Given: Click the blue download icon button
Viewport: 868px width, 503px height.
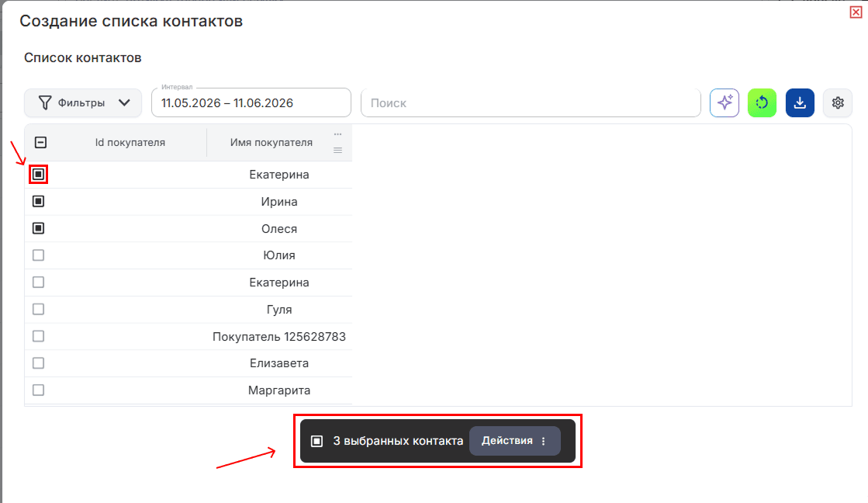Looking at the screenshot, I should point(800,102).
